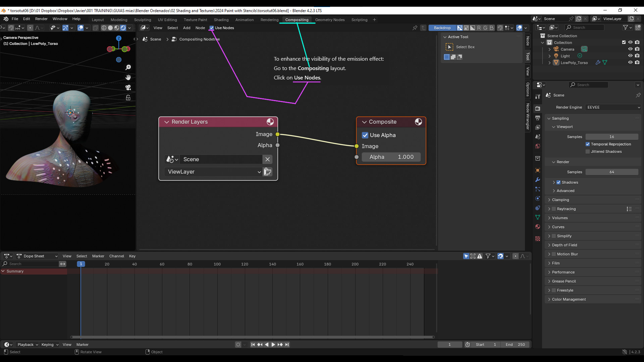Open Object Constraints properties tab icon
The height and width of the screenshot is (362, 644).
(x=538, y=208)
